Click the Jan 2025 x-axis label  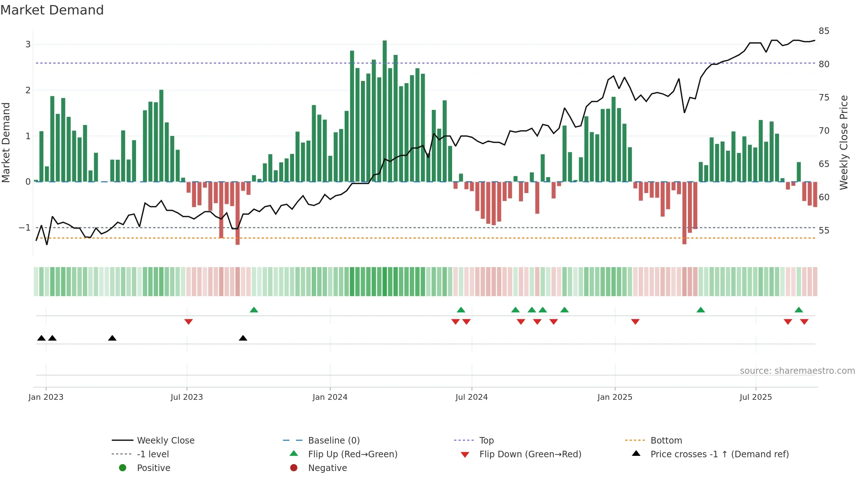click(x=615, y=397)
